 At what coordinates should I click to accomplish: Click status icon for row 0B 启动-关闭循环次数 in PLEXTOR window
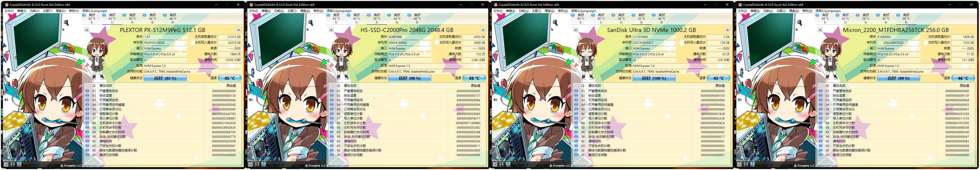click(x=87, y=137)
